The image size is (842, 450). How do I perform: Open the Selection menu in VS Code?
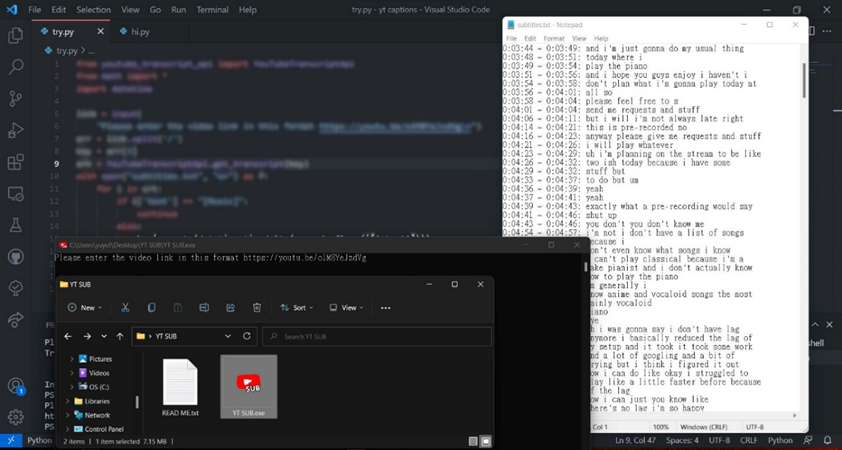[x=93, y=10]
